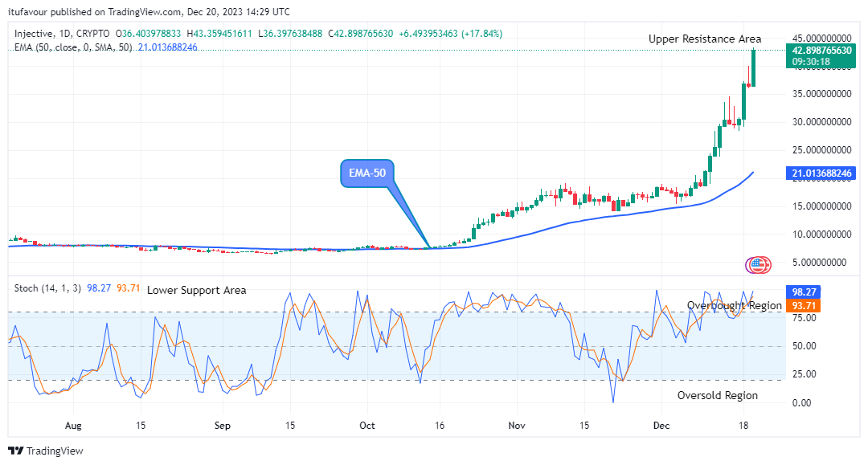
Task: Select the Lower Support Area text label
Action: [196, 290]
